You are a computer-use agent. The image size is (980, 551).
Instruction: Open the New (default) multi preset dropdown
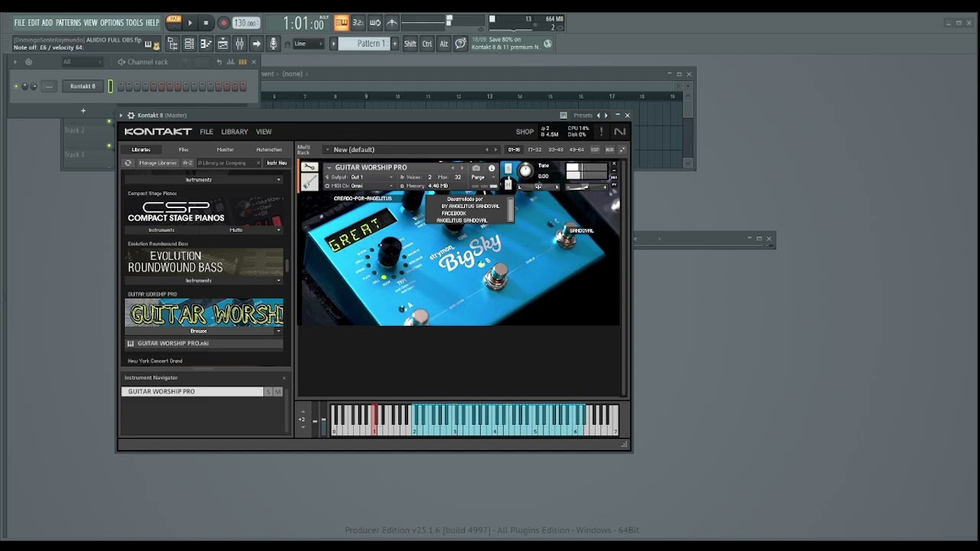[328, 150]
